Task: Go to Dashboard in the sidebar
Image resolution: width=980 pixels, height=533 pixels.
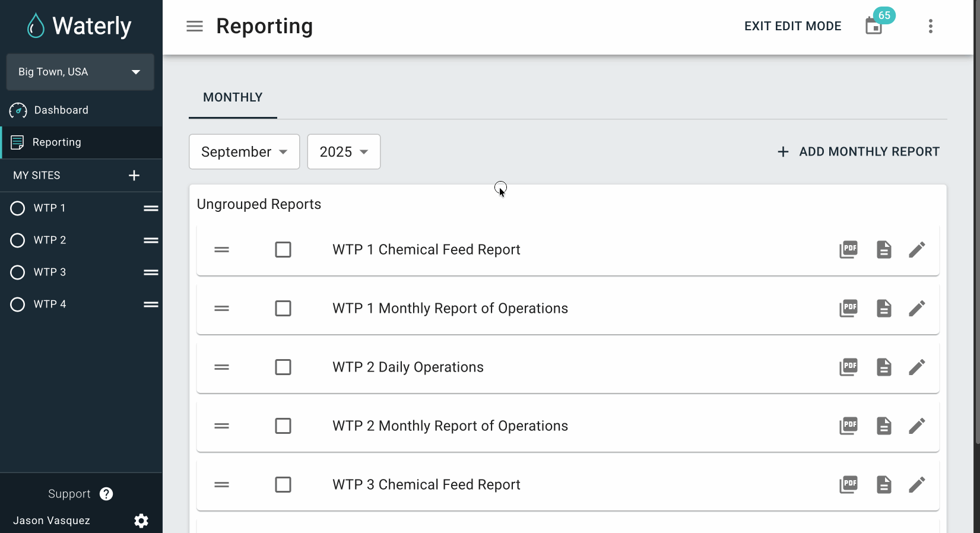Action: tap(61, 110)
